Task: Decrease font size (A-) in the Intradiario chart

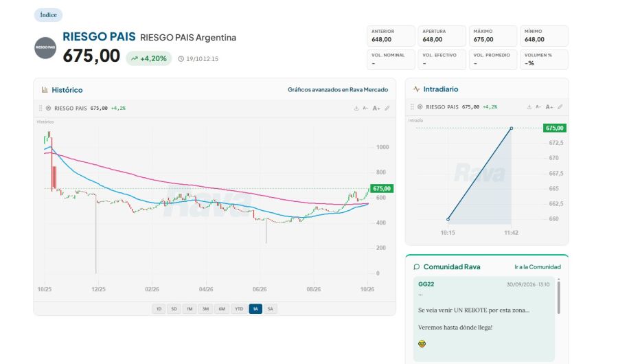Action: 538,107
